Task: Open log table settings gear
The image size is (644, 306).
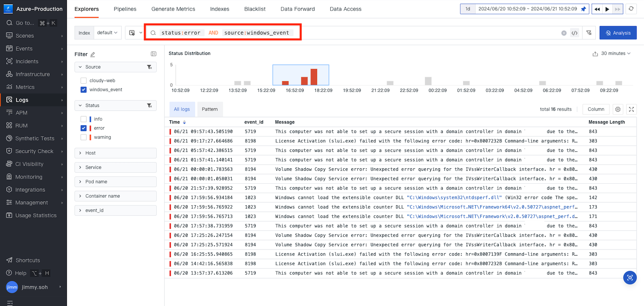Action: coord(618,109)
